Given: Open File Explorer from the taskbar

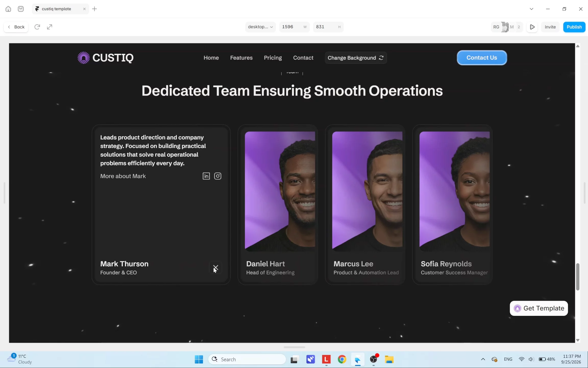Looking at the screenshot, I should pyautogui.click(x=389, y=359).
